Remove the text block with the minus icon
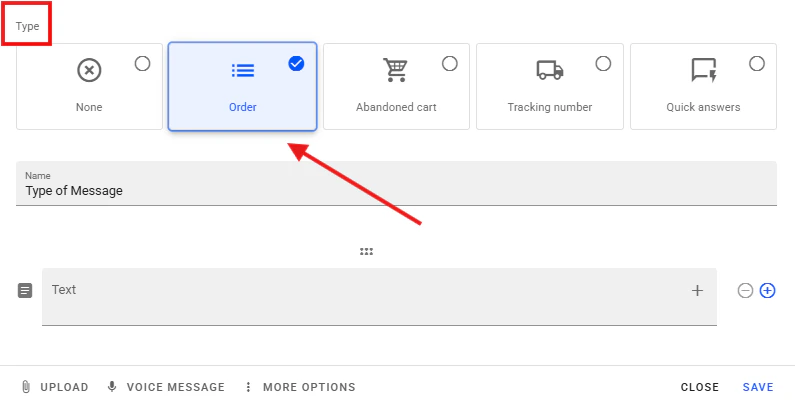 (745, 290)
